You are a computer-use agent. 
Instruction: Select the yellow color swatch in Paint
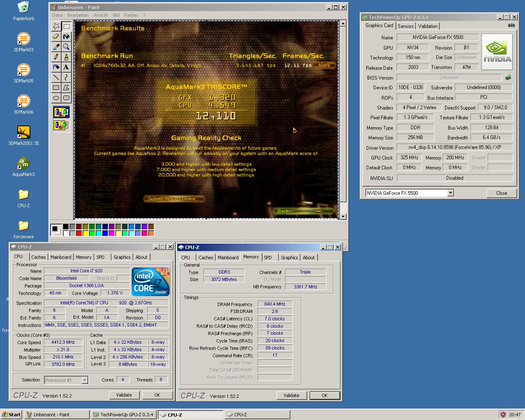(x=85, y=233)
